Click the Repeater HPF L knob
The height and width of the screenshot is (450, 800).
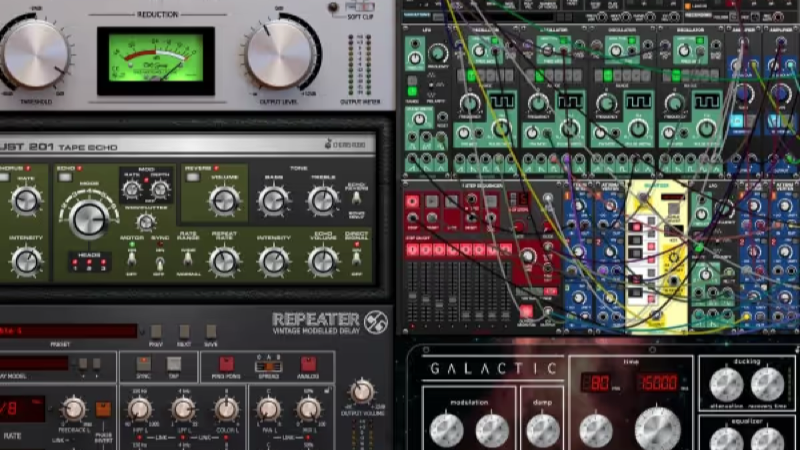(139, 409)
